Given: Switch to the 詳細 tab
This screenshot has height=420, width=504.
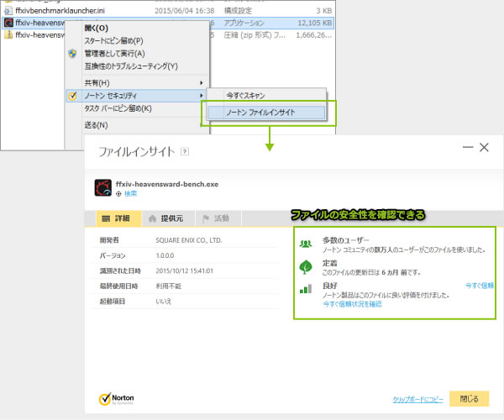Looking at the screenshot, I should click(118, 218).
